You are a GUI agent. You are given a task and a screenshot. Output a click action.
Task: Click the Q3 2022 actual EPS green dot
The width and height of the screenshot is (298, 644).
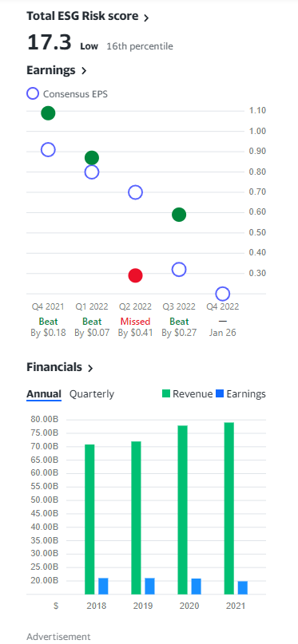click(x=179, y=215)
